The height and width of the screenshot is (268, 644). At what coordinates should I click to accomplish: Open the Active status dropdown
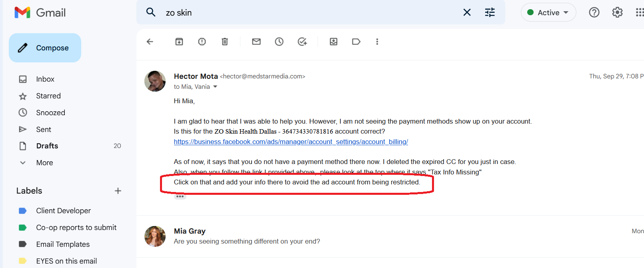pos(548,12)
